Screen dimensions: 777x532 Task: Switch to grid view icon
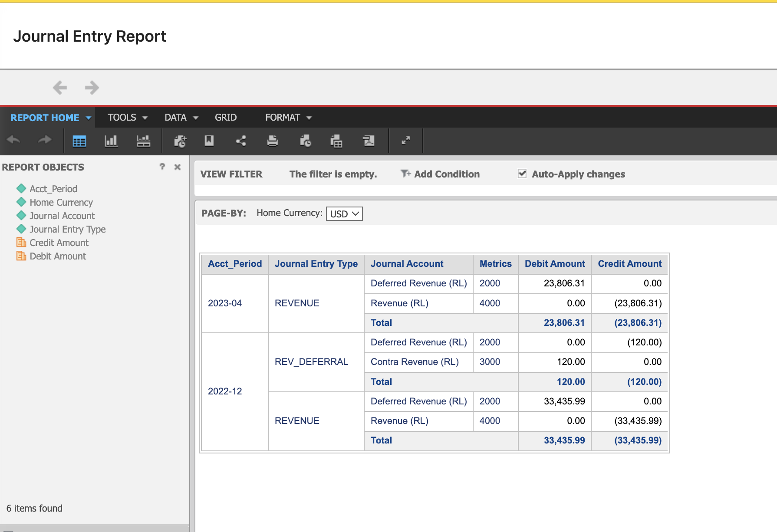(x=79, y=141)
